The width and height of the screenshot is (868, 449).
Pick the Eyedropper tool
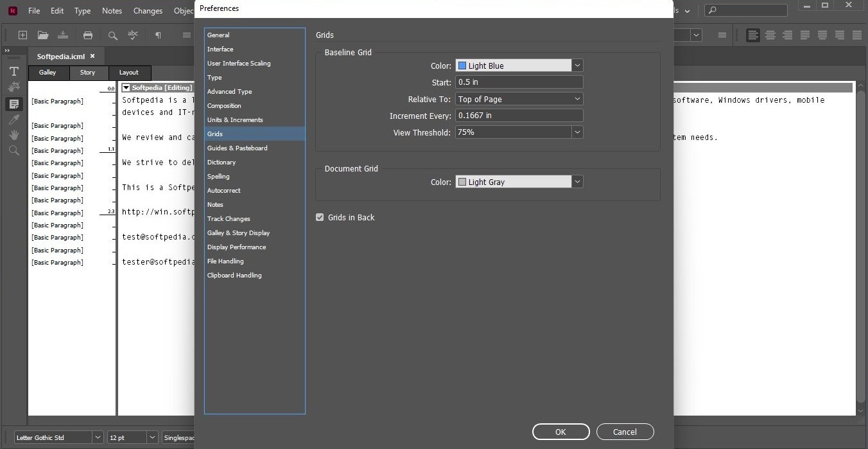(13, 120)
